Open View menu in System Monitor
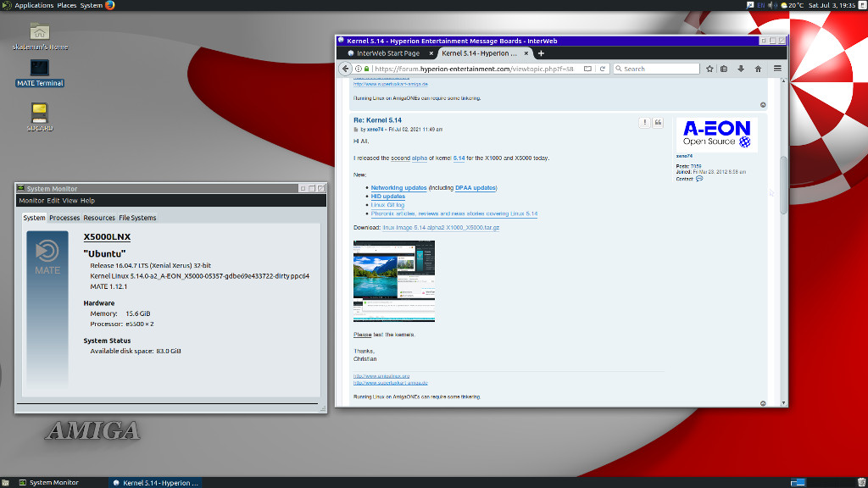868x488 pixels. point(70,200)
